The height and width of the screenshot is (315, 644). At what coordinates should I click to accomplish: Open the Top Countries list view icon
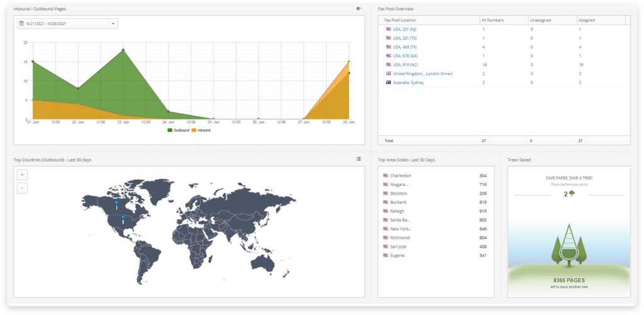358,159
